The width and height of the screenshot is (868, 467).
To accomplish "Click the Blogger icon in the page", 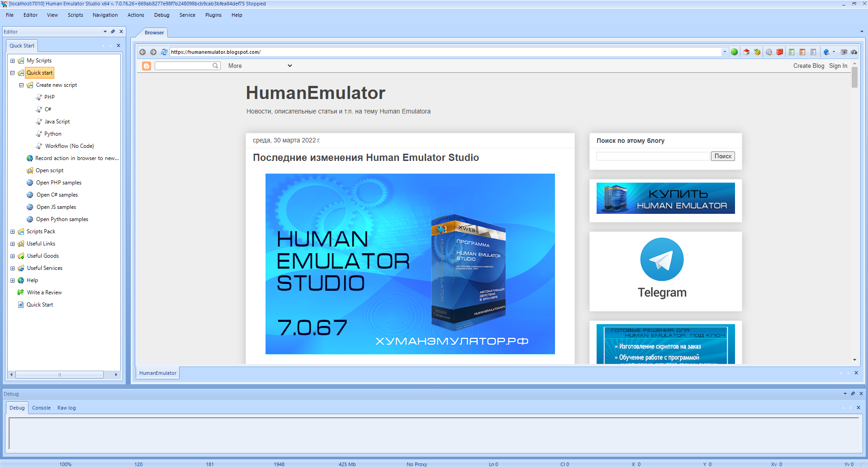I will [146, 66].
